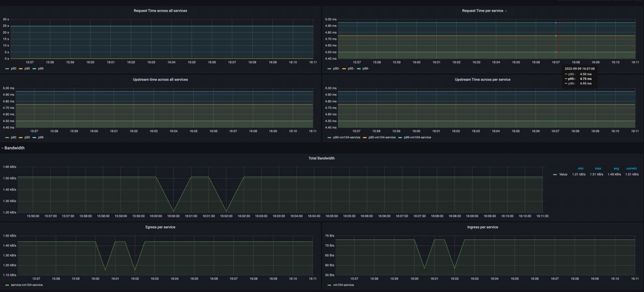Open color picker for Value series green swatch
644x292 pixels.
click(555, 174)
